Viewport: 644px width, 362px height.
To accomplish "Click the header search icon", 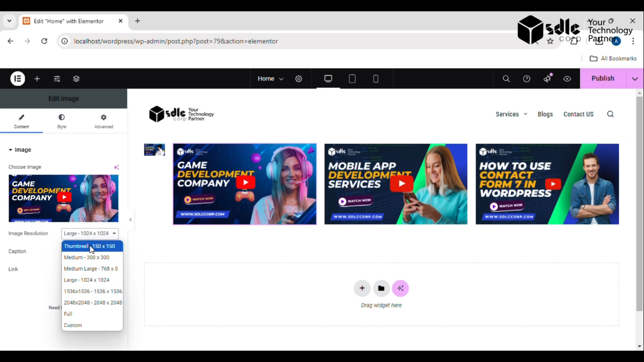I will [611, 114].
